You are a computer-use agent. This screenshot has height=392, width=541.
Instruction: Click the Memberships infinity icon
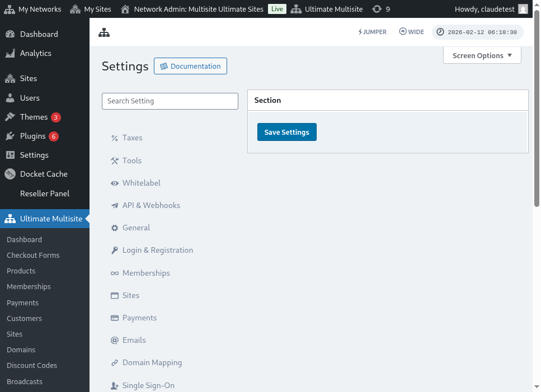coord(115,273)
